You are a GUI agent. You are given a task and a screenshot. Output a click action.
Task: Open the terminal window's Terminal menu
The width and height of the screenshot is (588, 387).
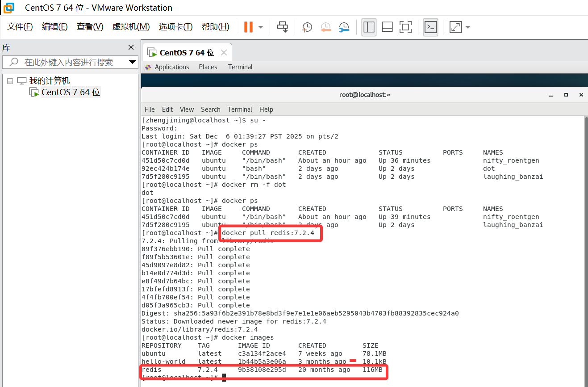[240, 109]
